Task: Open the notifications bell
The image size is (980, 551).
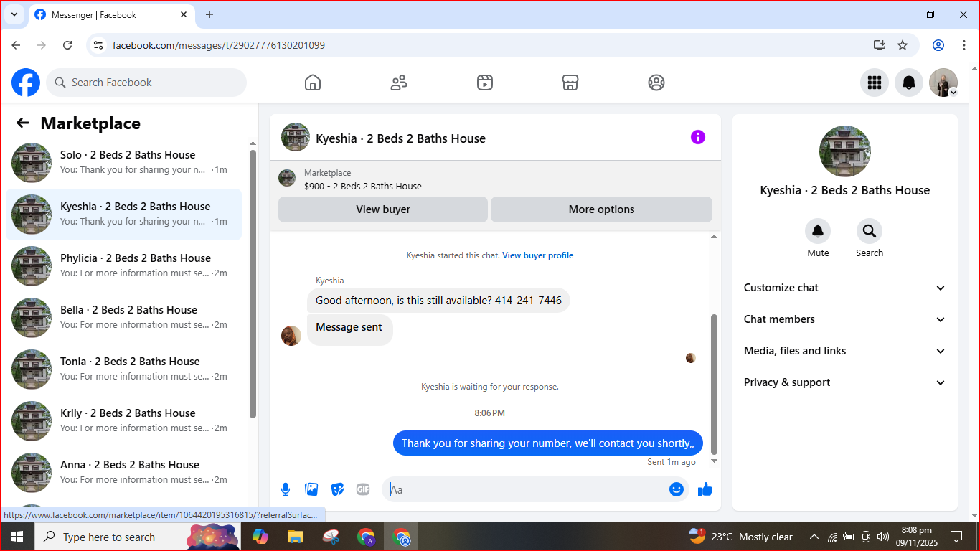Action: pyautogui.click(x=909, y=83)
